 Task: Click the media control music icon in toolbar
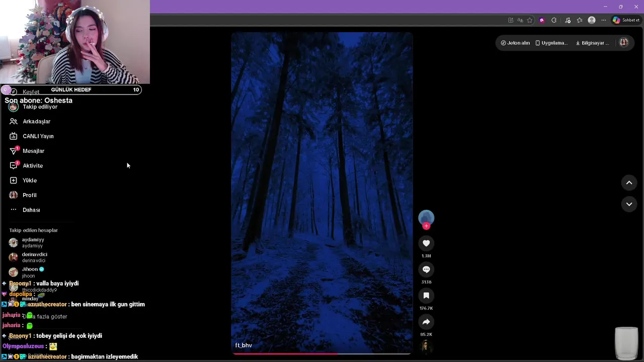(x=568, y=20)
